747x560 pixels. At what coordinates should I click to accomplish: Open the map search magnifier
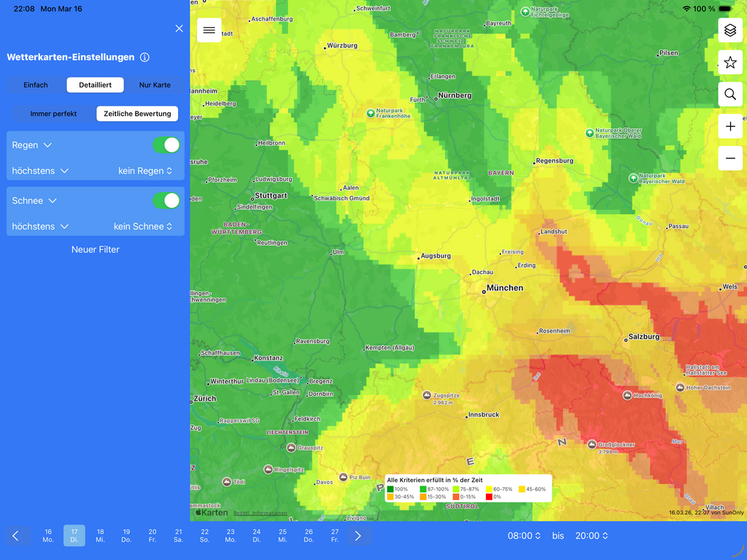730,94
